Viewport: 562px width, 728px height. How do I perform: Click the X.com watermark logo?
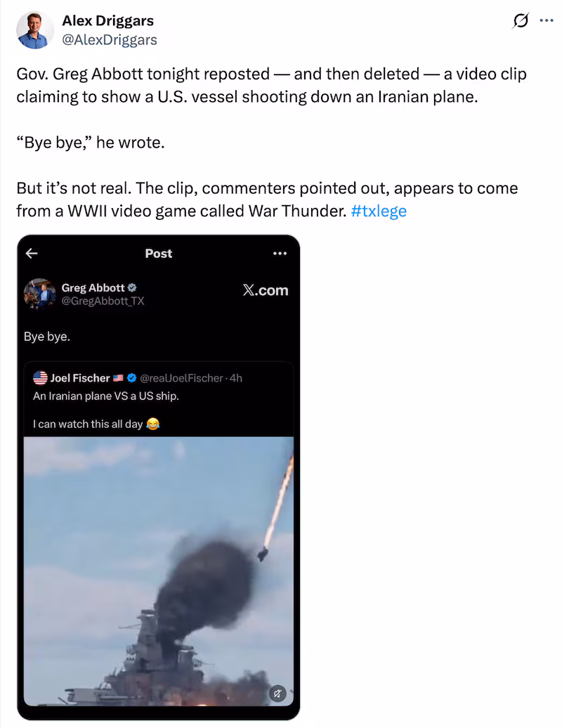click(266, 290)
